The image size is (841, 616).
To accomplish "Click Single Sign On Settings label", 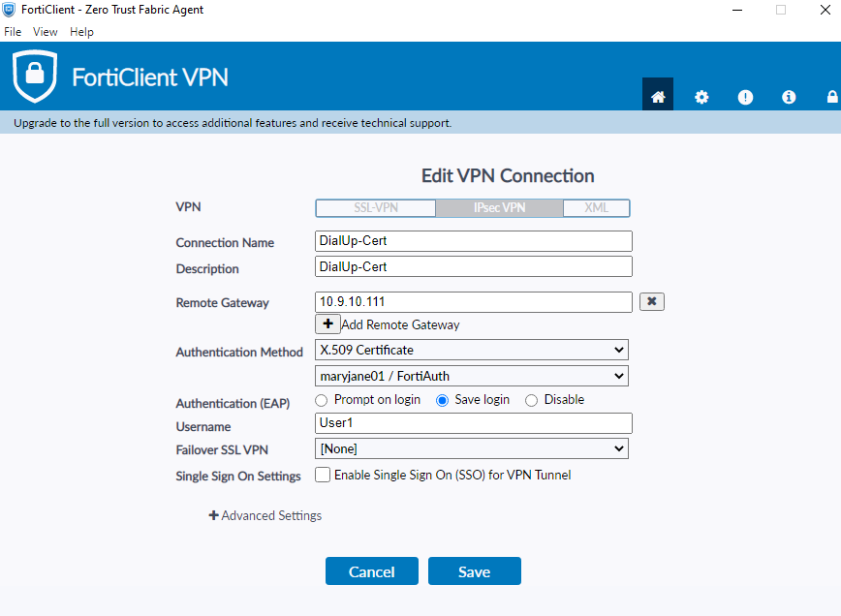I will coord(238,477).
